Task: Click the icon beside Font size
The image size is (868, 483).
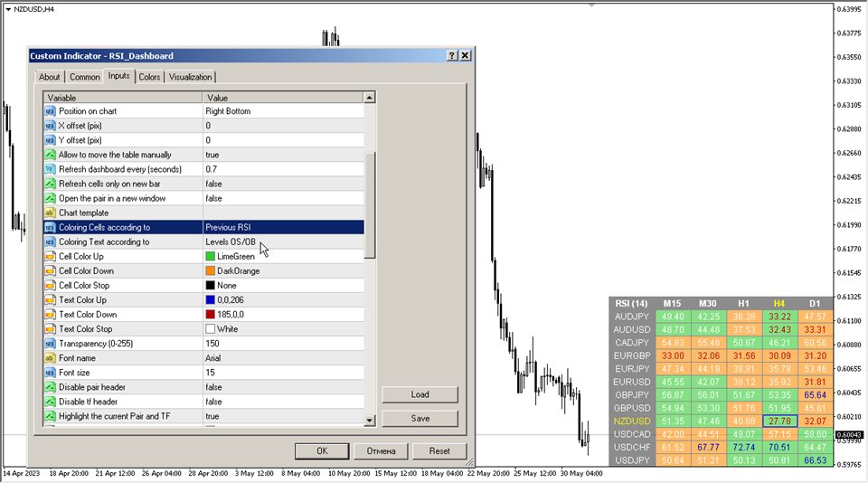Action: tap(50, 373)
